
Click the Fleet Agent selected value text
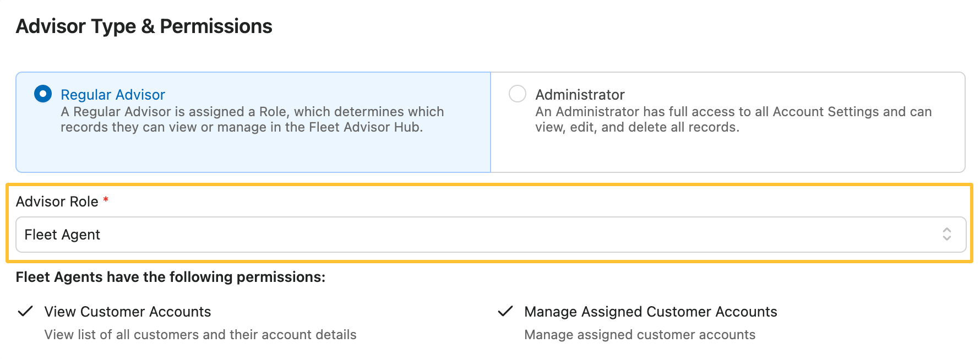click(62, 235)
